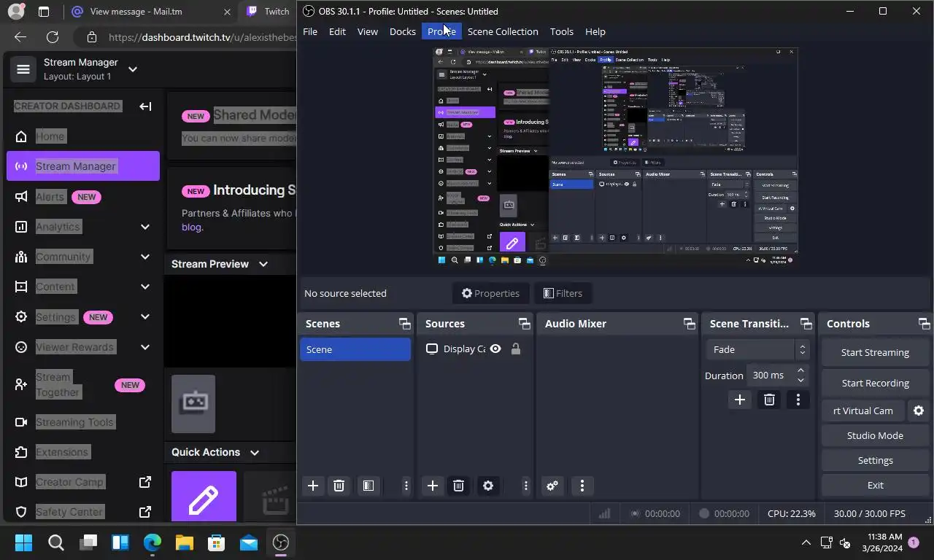The width and height of the screenshot is (934, 560).
Task: Click the purple edit stream info quick action
Action: point(204,497)
